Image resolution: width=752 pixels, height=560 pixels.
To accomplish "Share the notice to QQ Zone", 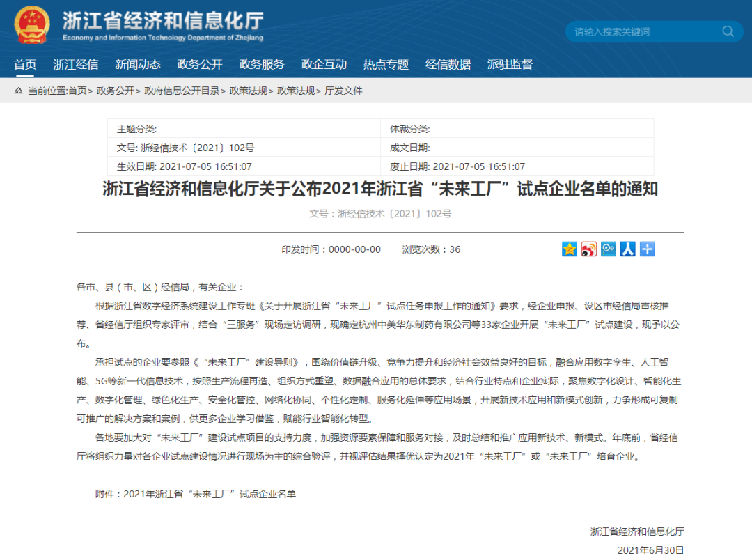I will point(570,249).
